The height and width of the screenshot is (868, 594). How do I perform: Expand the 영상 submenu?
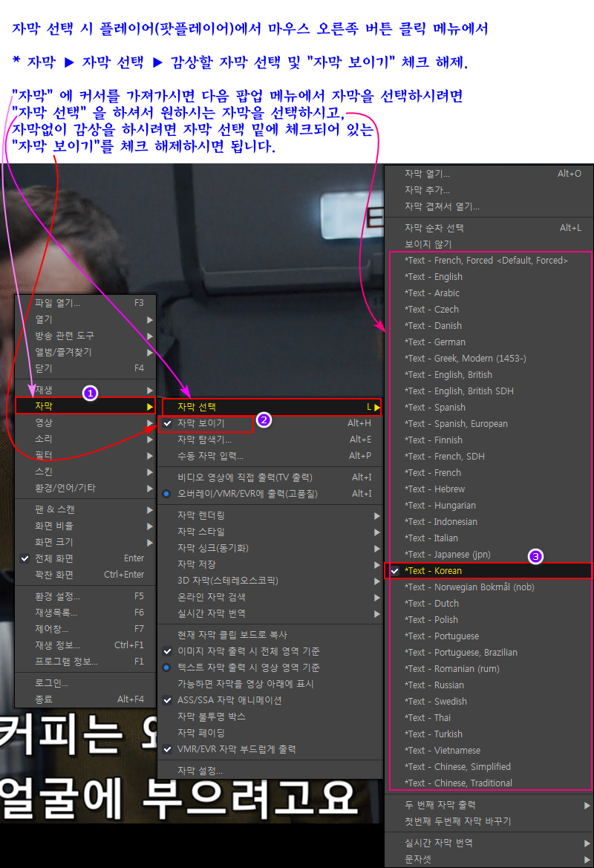85,422
